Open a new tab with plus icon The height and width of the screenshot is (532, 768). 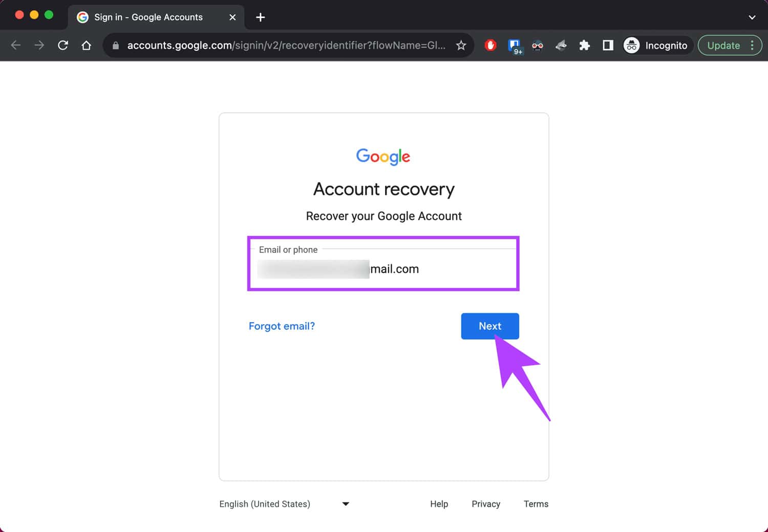[261, 17]
